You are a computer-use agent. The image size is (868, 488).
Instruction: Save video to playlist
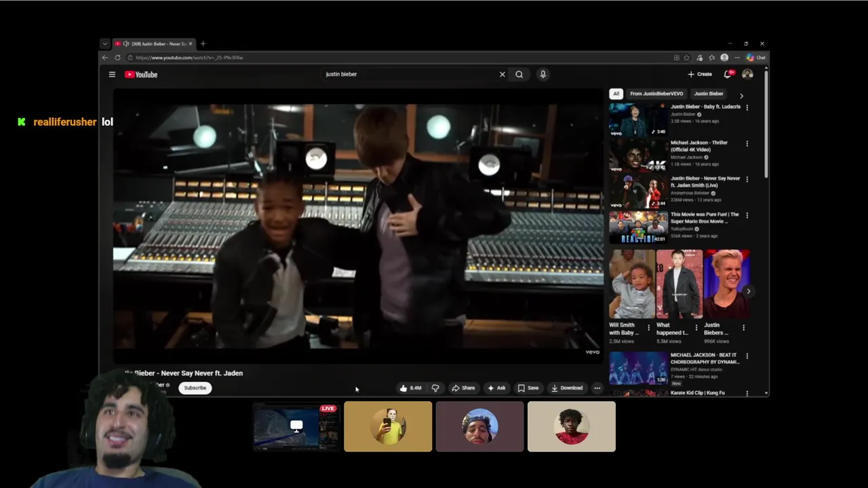tap(528, 388)
